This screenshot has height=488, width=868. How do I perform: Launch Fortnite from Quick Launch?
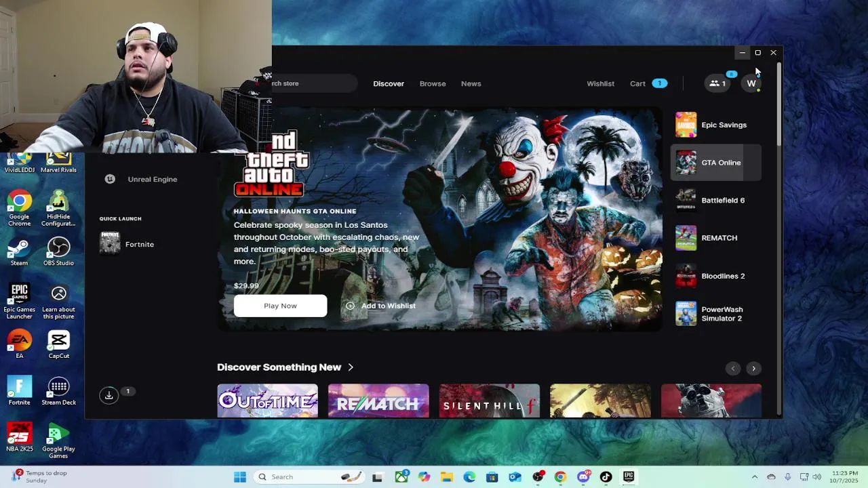[x=127, y=244]
